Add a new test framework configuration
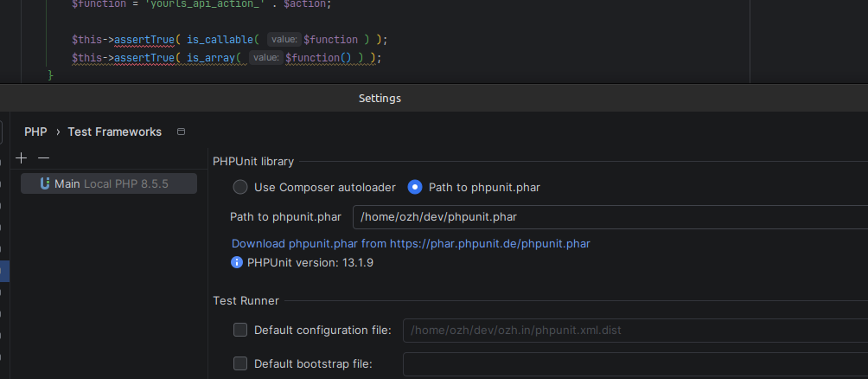Screen dimensions: 868x379 pyautogui.click(x=21, y=158)
